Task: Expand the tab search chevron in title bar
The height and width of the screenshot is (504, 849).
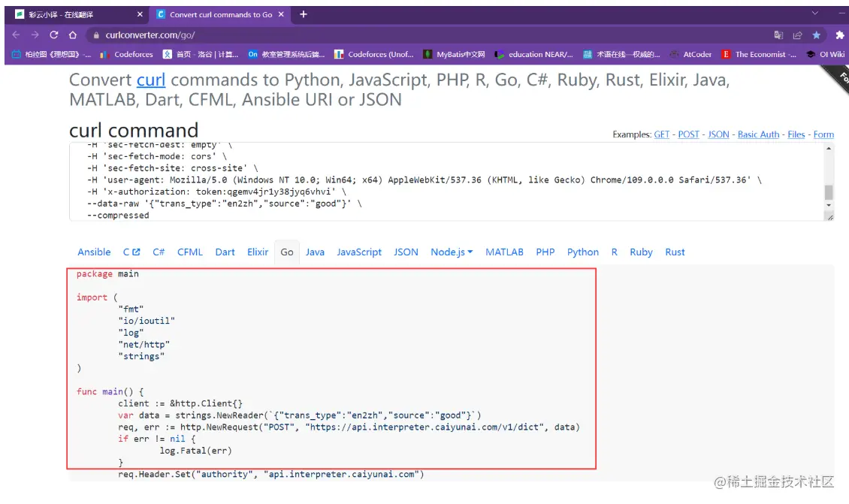Action: click(x=815, y=13)
